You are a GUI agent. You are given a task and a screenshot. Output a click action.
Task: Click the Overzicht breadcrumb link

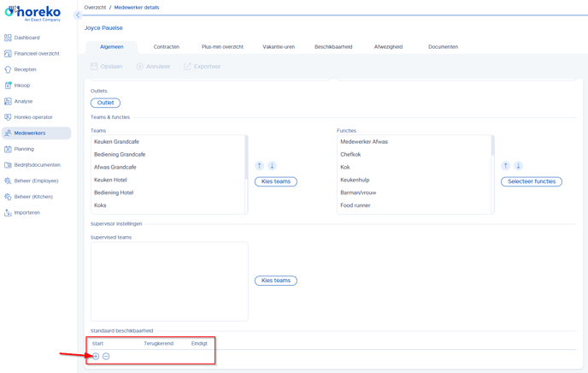tap(95, 8)
